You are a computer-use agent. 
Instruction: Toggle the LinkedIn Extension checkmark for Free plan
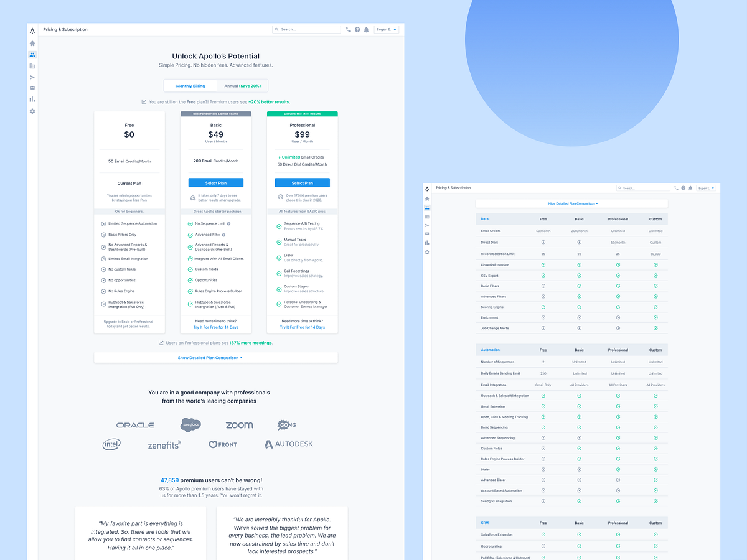point(543,264)
